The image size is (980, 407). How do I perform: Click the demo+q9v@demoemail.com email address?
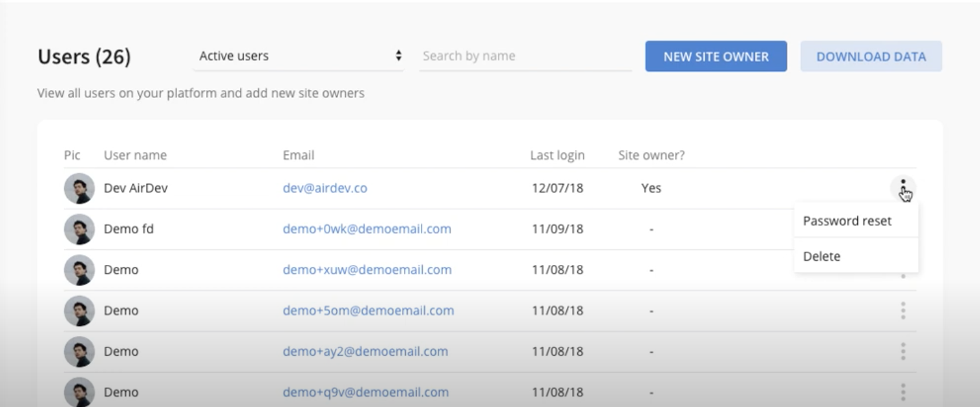(365, 392)
